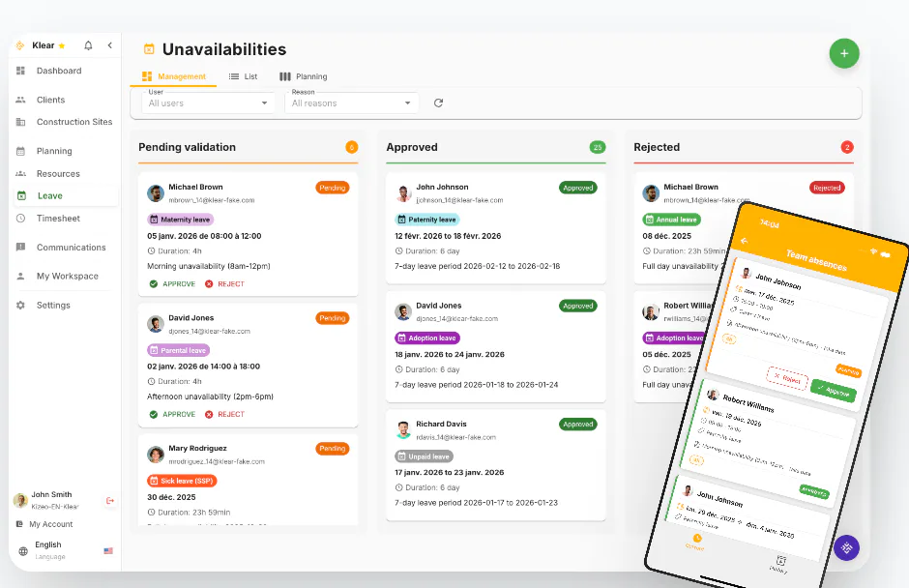Reject David Jones's parental leave request
The image size is (909, 588).
(x=224, y=415)
